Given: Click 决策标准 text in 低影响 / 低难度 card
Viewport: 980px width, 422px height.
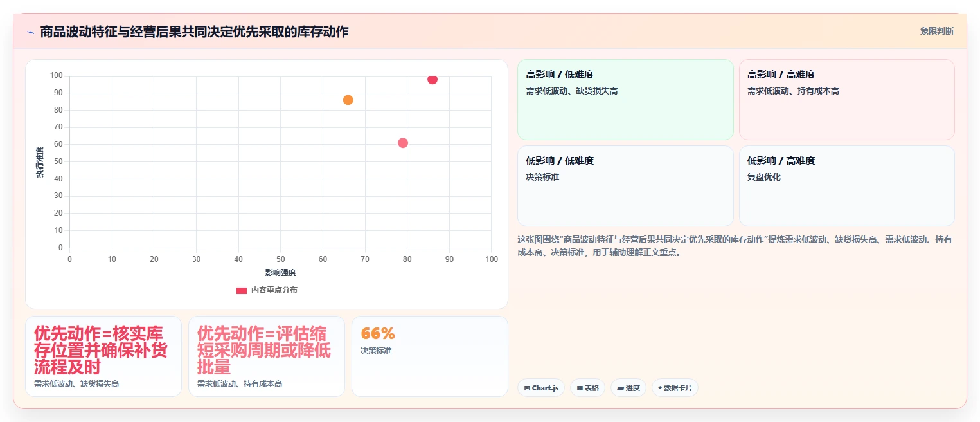Looking at the screenshot, I should click(542, 177).
